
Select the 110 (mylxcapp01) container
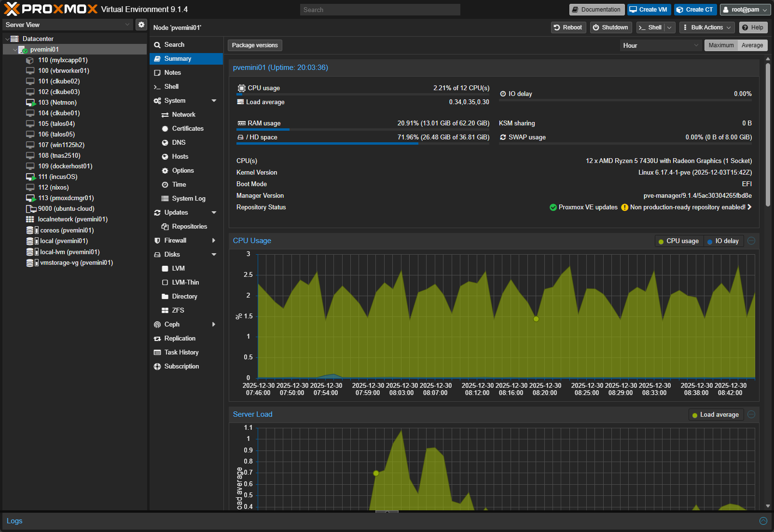(63, 60)
